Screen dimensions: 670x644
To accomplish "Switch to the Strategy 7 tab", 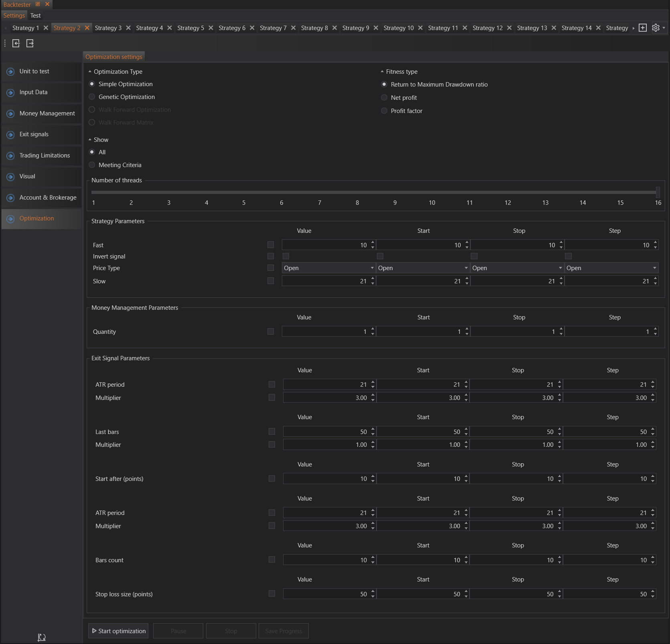I will [273, 28].
